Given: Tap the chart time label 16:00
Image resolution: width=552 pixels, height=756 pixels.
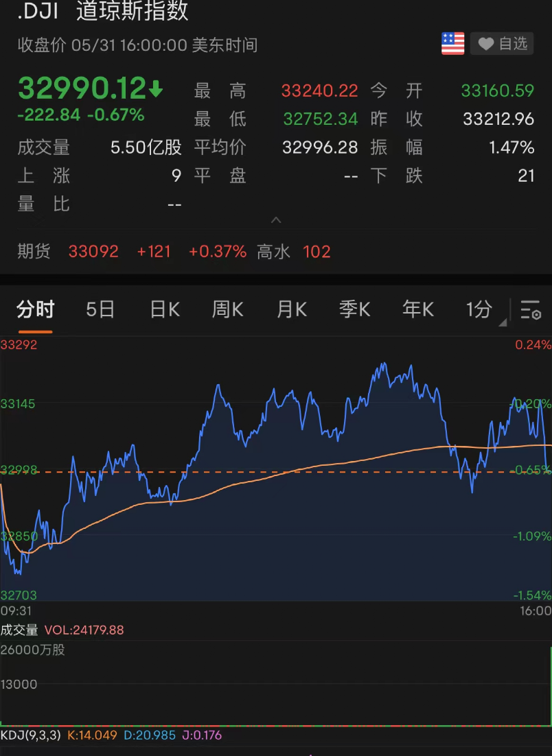Looking at the screenshot, I should pyautogui.click(x=536, y=611).
